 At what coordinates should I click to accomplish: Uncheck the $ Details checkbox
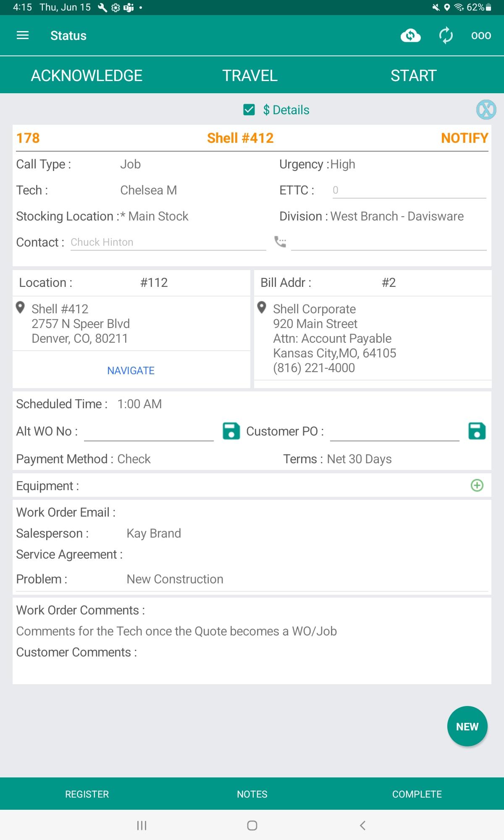[x=249, y=110]
